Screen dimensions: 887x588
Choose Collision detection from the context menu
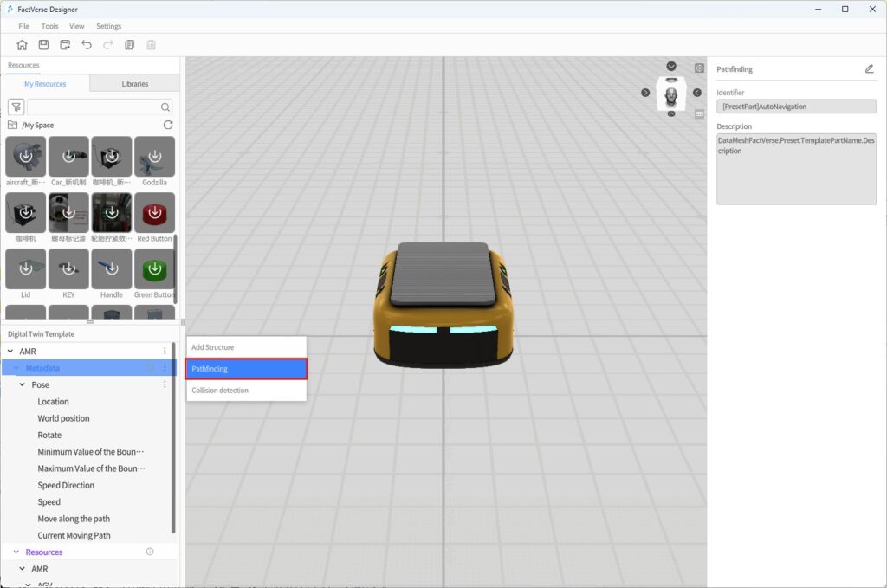click(x=220, y=391)
